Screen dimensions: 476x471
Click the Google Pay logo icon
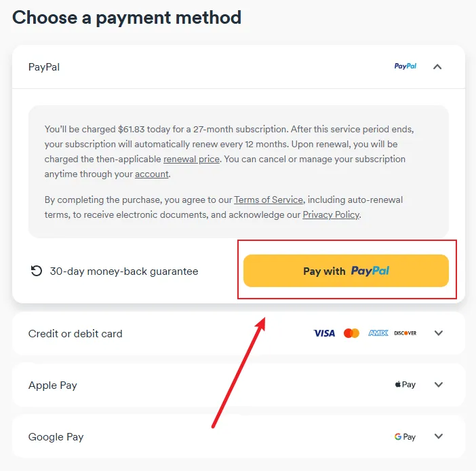pyautogui.click(x=405, y=436)
